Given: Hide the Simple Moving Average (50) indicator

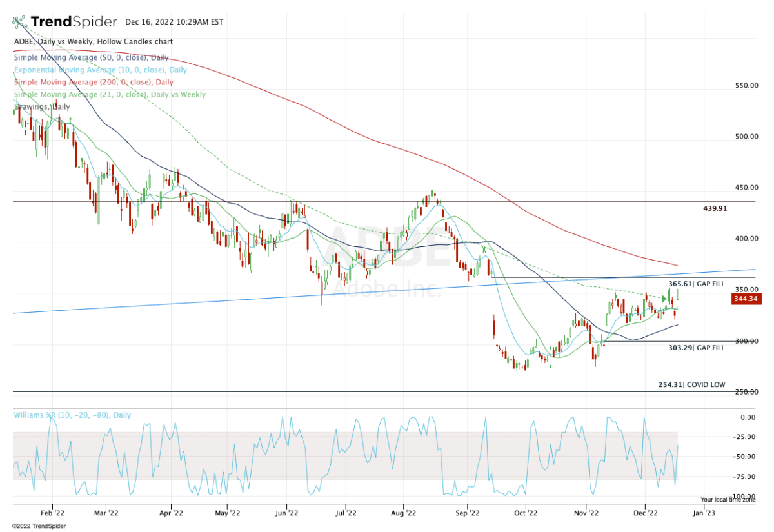Looking at the screenshot, I should tap(90, 57).
